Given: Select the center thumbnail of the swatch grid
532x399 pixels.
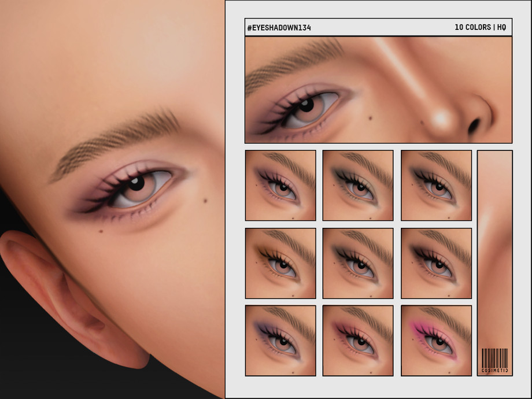Looking at the screenshot, I should pyautogui.click(x=358, y=263).
